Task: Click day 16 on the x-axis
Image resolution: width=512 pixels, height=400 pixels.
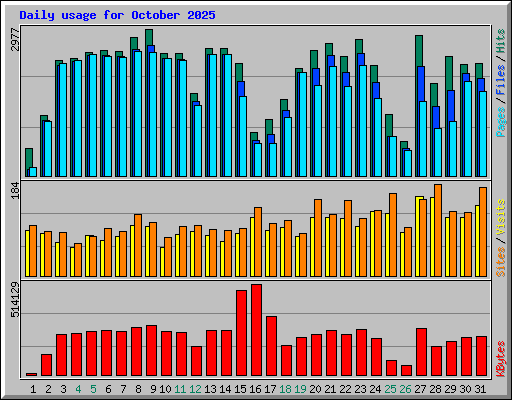Action: coord(255,389)
